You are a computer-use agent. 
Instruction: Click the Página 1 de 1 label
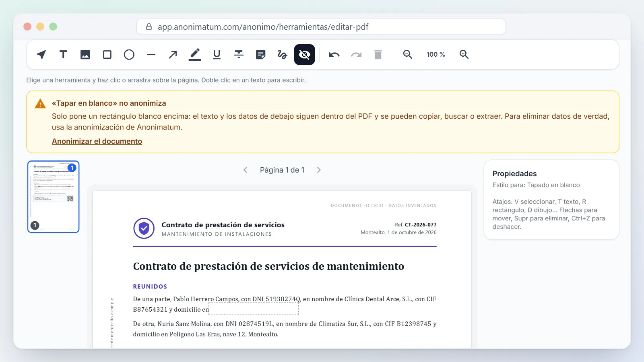[x=282, y=170]
